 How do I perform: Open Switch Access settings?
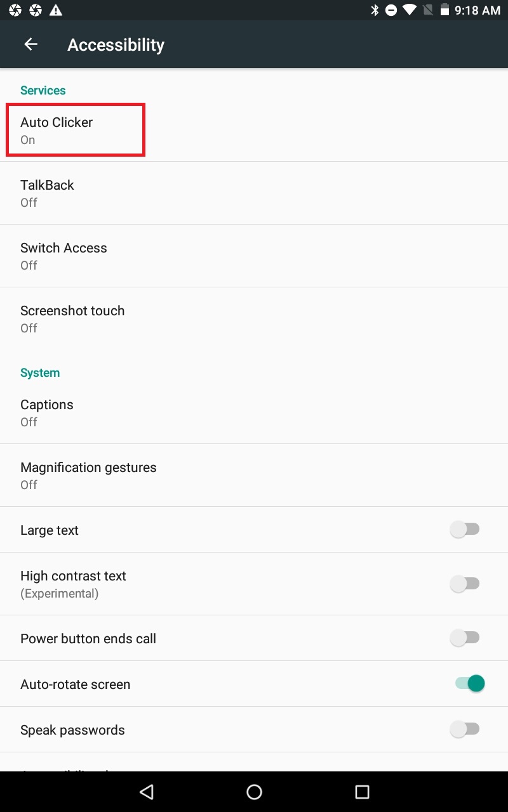click(x=63, y=256)
